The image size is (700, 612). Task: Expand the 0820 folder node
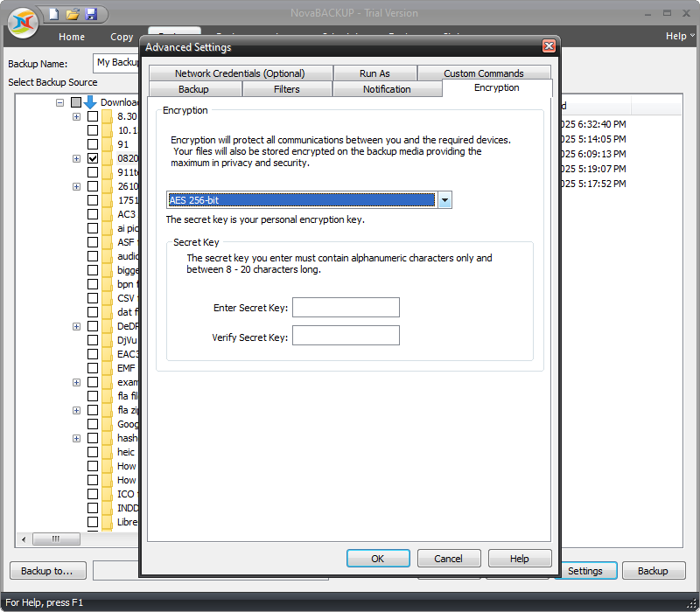76,158
